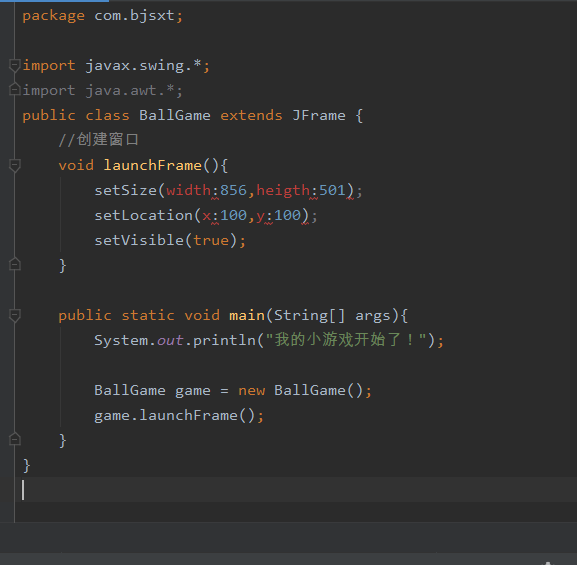Click the '100' value after 'x:'
Image resolution: width=577 pixels, height=565 pixels.
233,215
